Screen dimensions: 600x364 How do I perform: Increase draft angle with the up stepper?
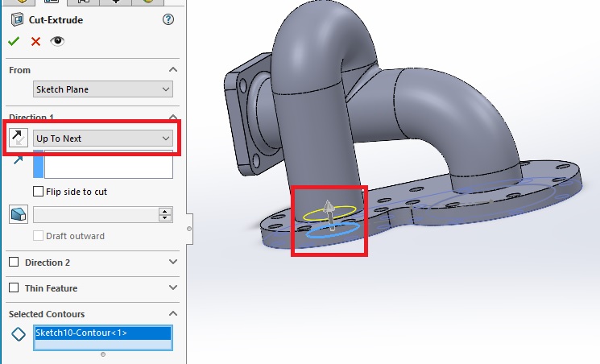(165, 211)
